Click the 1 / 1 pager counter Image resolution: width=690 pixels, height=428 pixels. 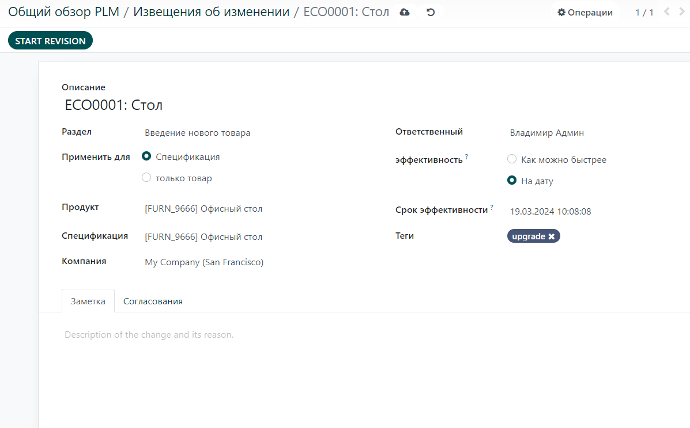(x=644, y=12)
